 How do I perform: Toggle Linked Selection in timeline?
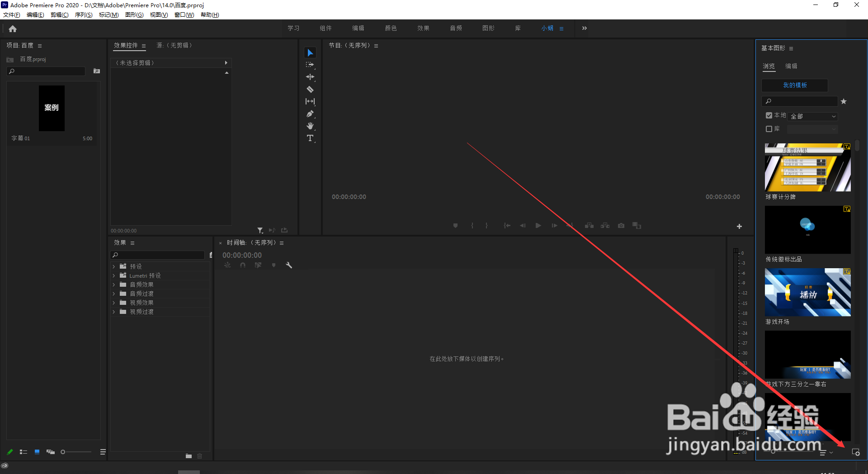(x=258, y=265)
